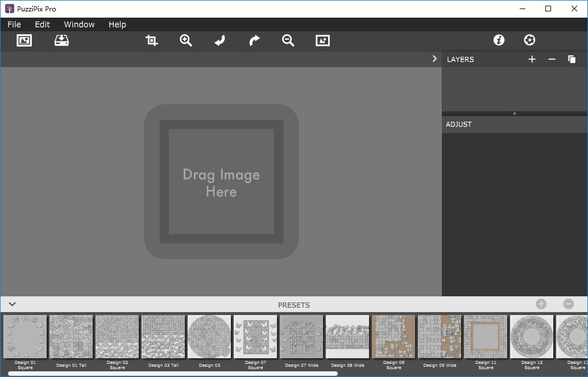Viewport: 588px width, 377px height.
Task: Open the Edit menu
Action: pyautogui.click(x=43, y=24)
